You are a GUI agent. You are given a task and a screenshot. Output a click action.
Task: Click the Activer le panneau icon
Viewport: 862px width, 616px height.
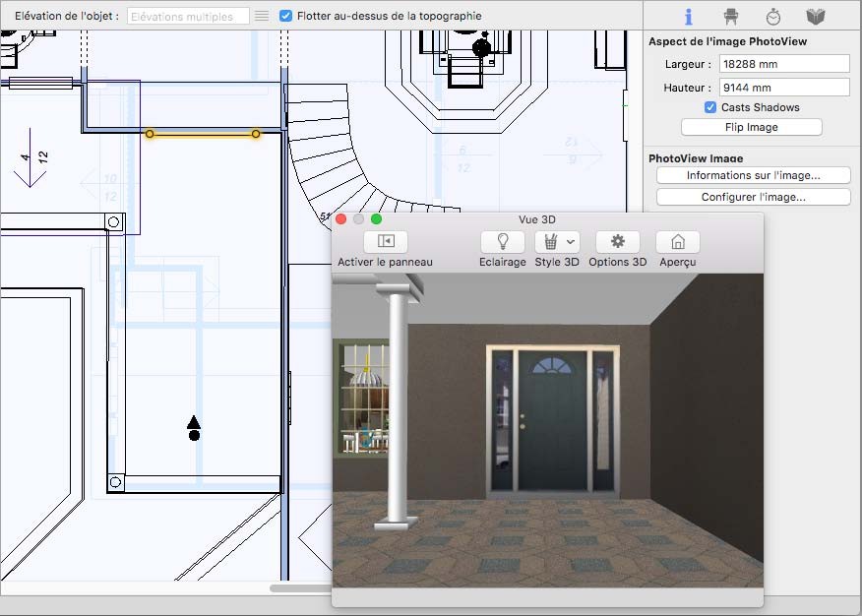pyautogui.click(x=385, y=241)
